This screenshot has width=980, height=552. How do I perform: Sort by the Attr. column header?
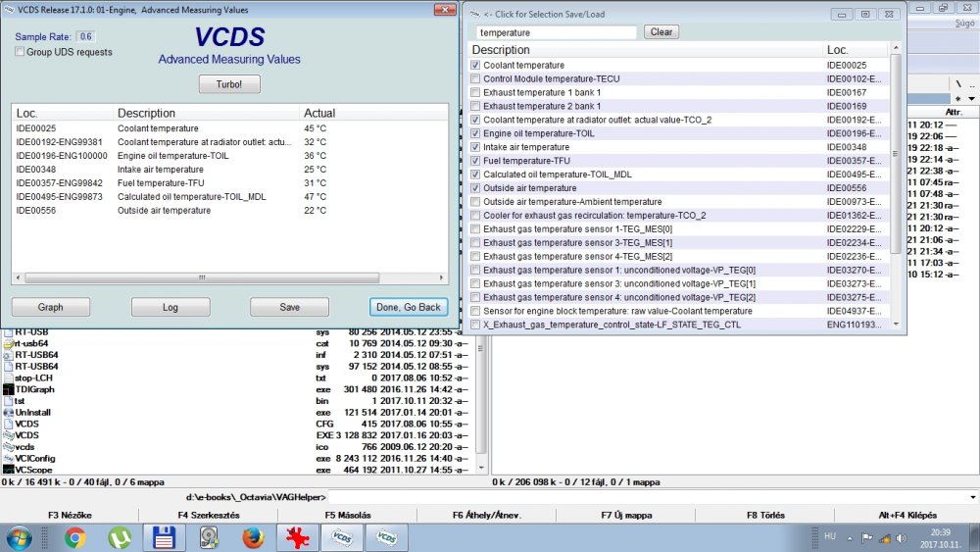pyautogui.click(x=954, y=112)
